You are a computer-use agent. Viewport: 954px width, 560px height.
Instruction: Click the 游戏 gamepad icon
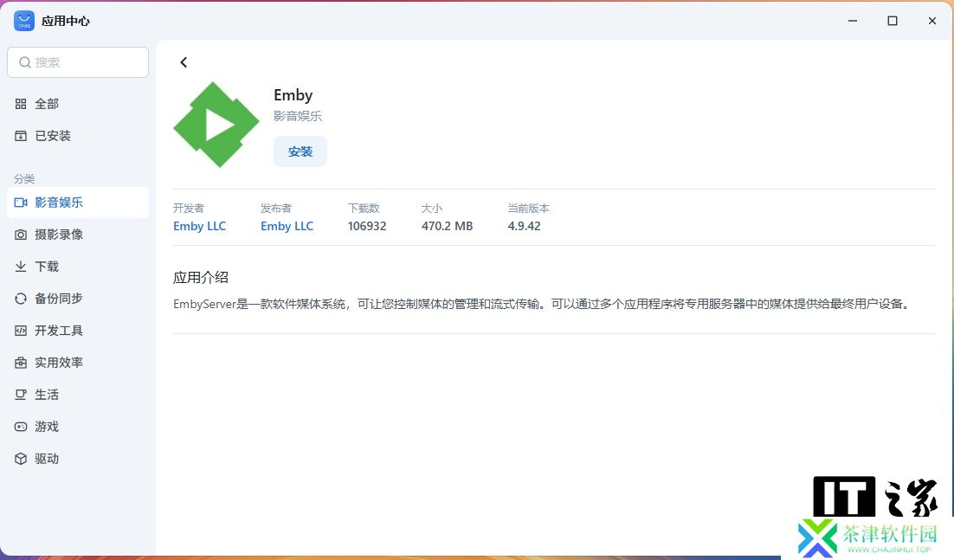pyautogui.click(x=21, y=427)
